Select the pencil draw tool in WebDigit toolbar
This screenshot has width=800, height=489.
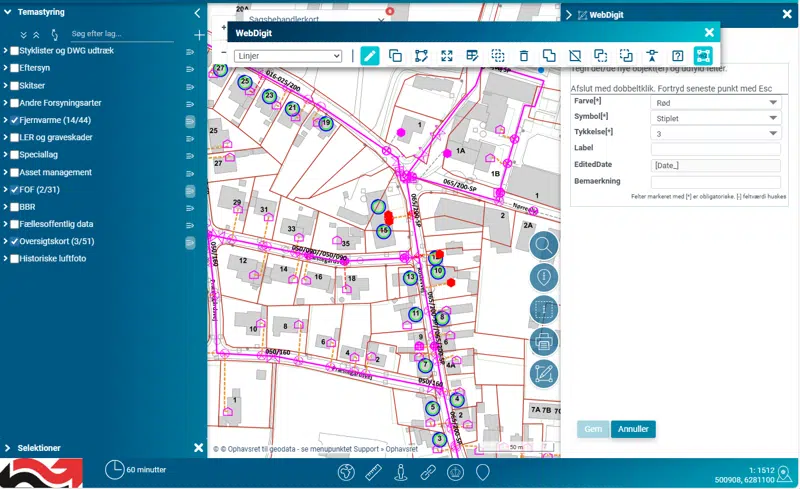370,56
